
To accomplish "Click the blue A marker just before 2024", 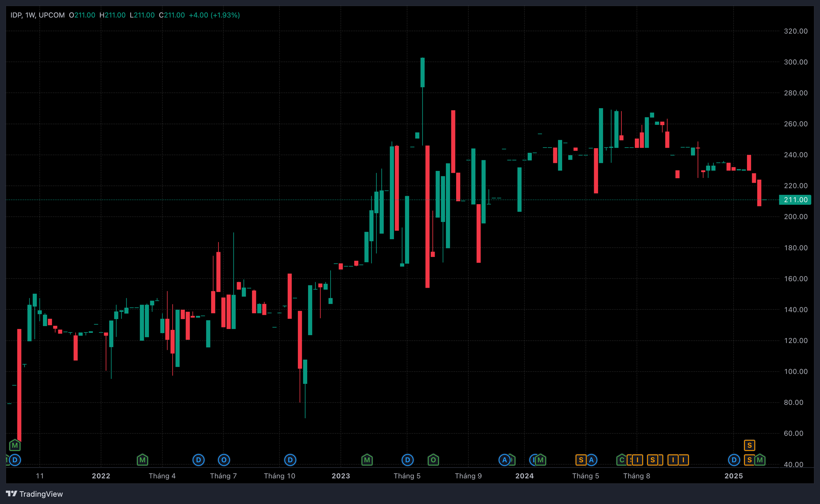I will click(504, 460).
